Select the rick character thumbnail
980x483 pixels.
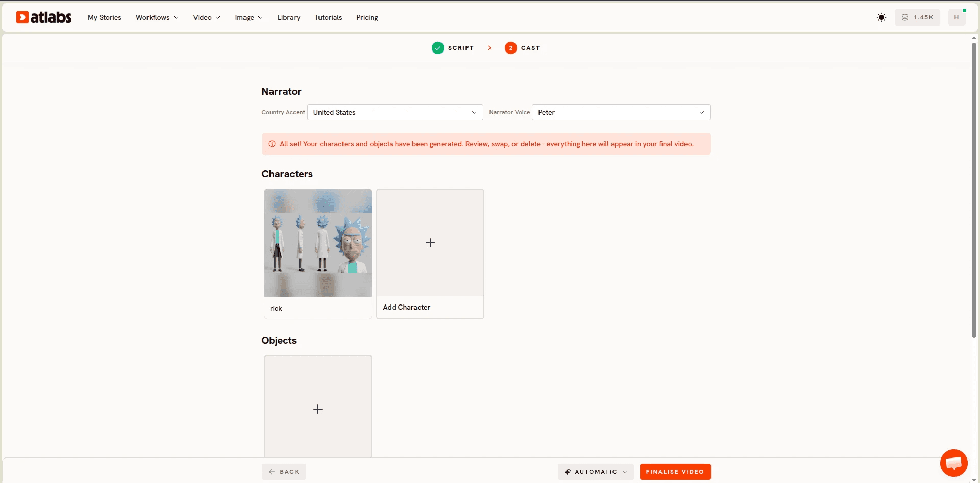[x=318, y=243]
